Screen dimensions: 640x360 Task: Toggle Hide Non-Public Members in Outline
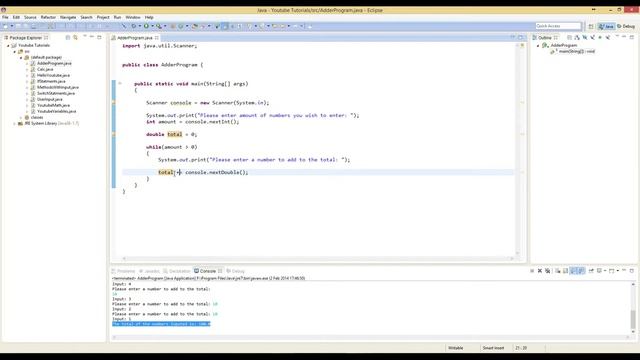(600, 38)
